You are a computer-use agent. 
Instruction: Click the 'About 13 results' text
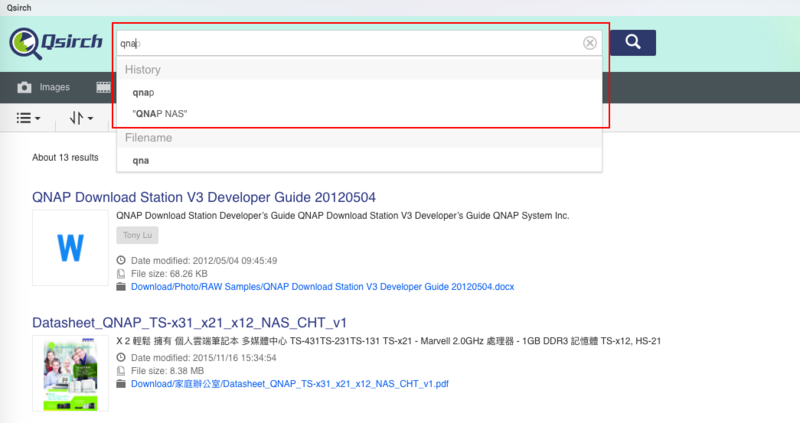point(65,158)
